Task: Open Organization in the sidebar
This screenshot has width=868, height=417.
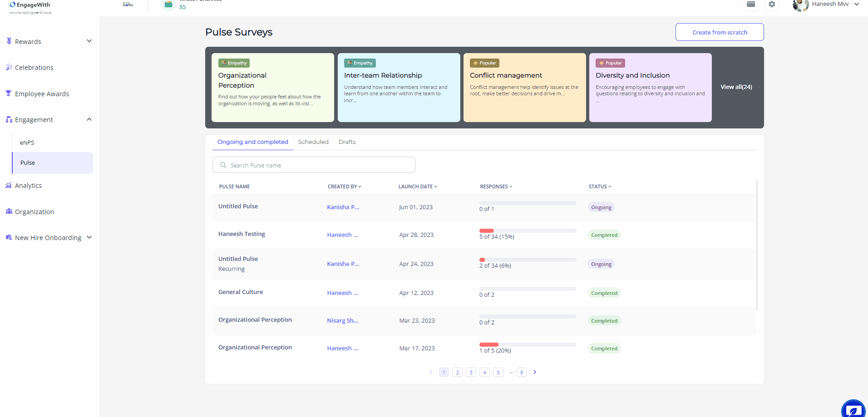Action: pos(34,211)
